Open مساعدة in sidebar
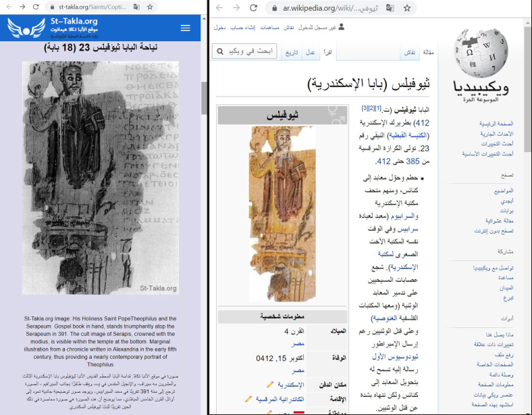The image size is (532, 415). [506, 278]
